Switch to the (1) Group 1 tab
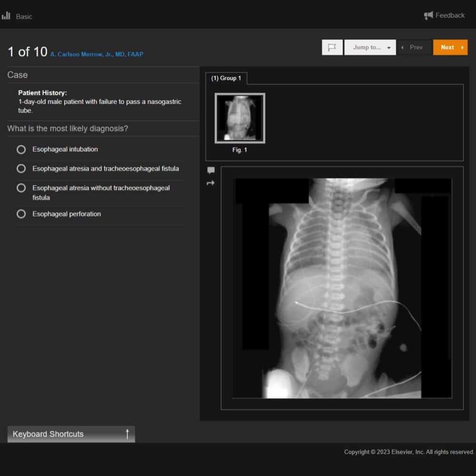476x476 pixels. pos(226,78)
